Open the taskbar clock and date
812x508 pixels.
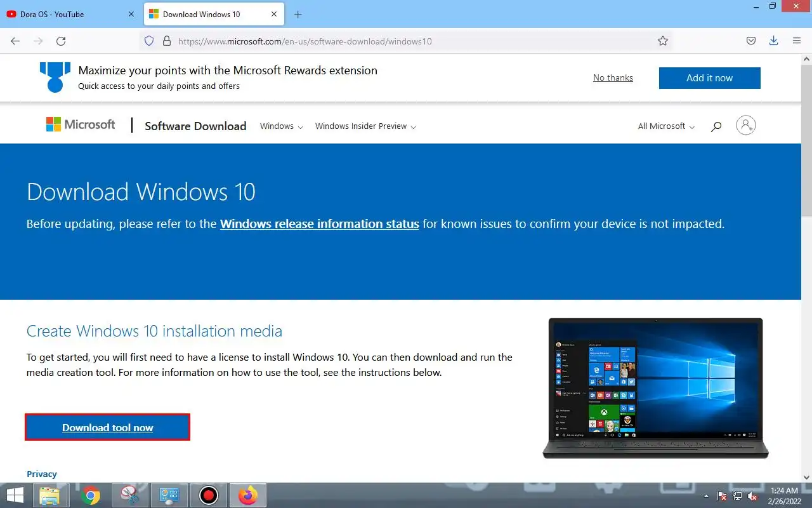point(784,495)
